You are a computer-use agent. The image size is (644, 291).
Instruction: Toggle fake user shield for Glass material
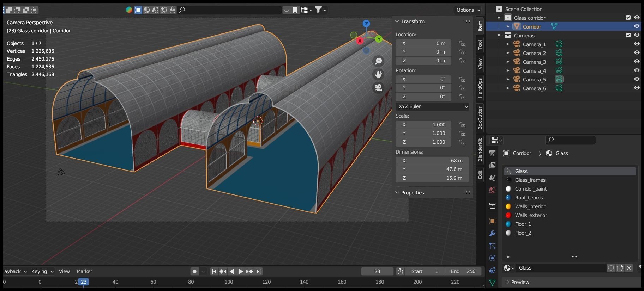pos(611,268)
